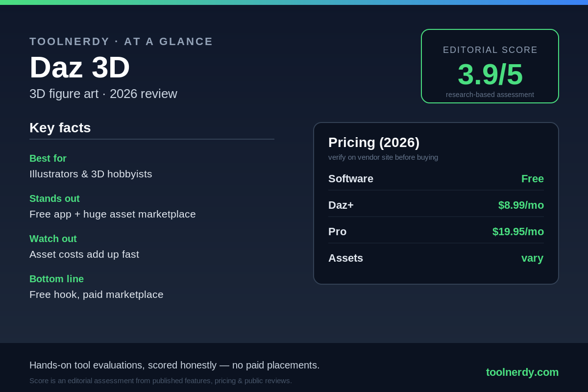This screenshot has width=588, height=392.
Task: Click the 'Software' pricing row label
Action: click(351, 179)
